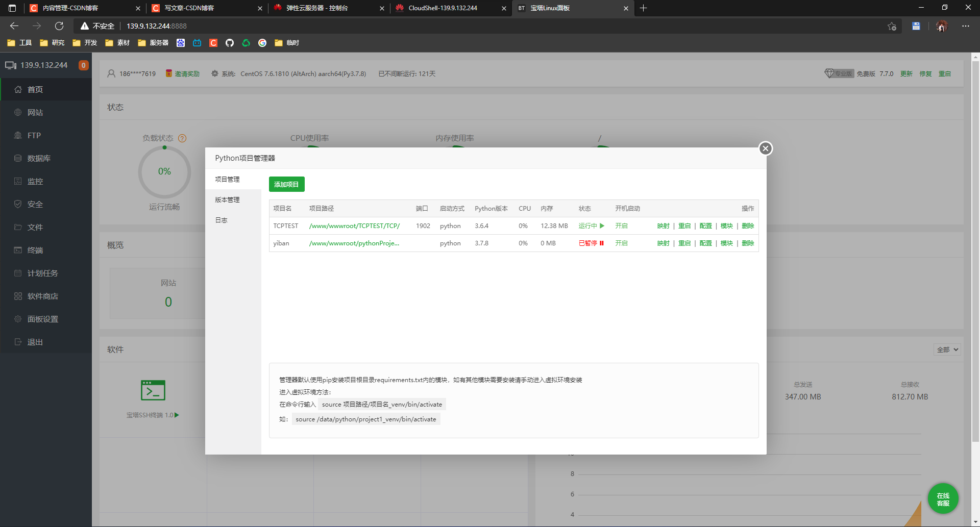Select 项目管理 tab in dialog
Image resolution: width=980 pixels, height=527 pixels.
[x=228, y=179]
